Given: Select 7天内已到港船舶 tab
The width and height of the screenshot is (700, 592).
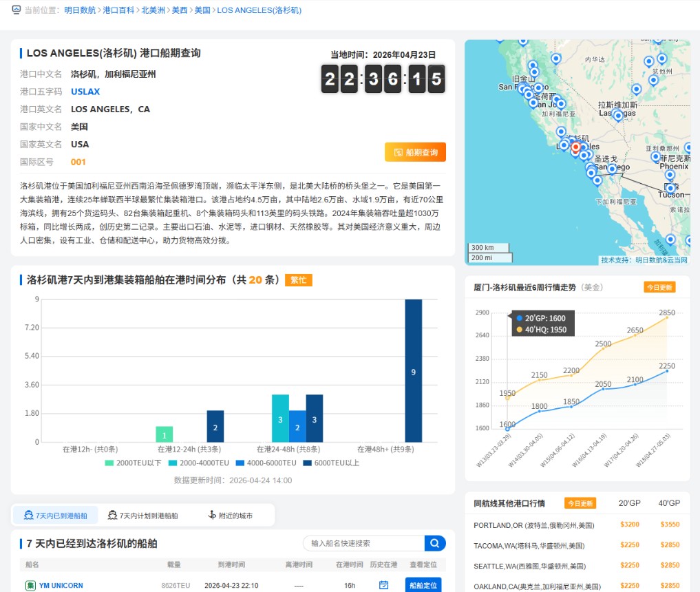Looking at the screenshot, I should (56, 515).
